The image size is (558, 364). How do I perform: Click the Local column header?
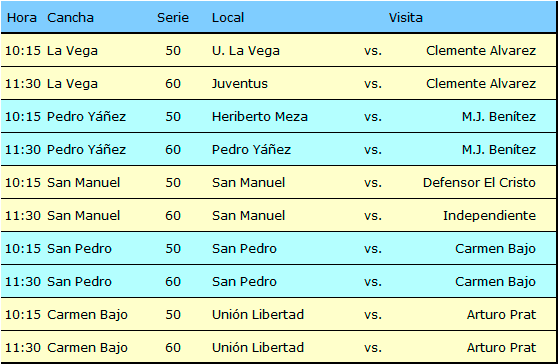coord(228,17)
